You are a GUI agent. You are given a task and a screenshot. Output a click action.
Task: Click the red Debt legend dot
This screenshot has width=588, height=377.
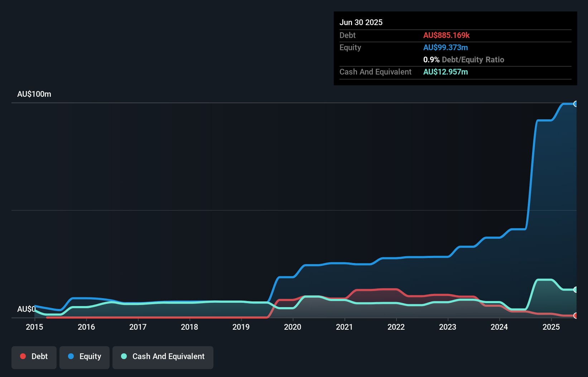click(x=23, y=356)
